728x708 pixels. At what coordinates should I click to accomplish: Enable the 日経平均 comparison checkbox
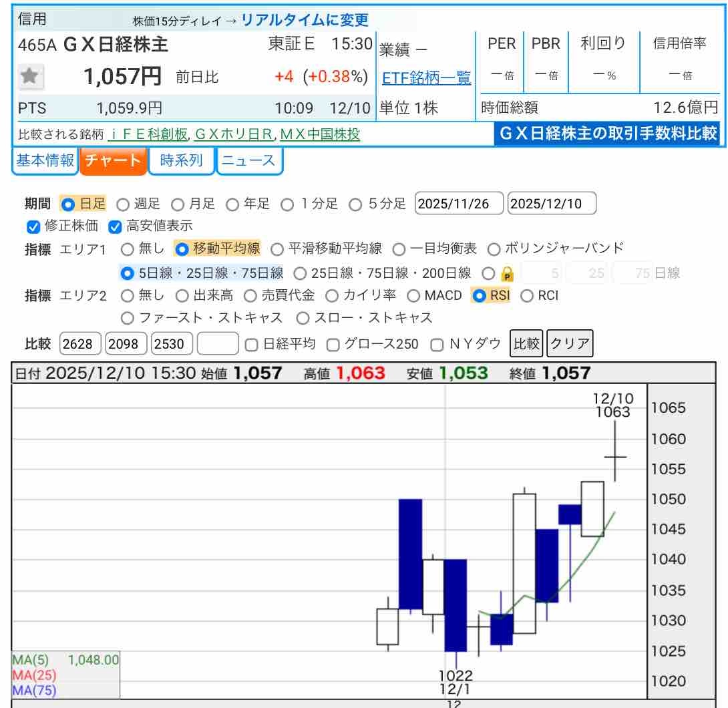tap(251, 345)
